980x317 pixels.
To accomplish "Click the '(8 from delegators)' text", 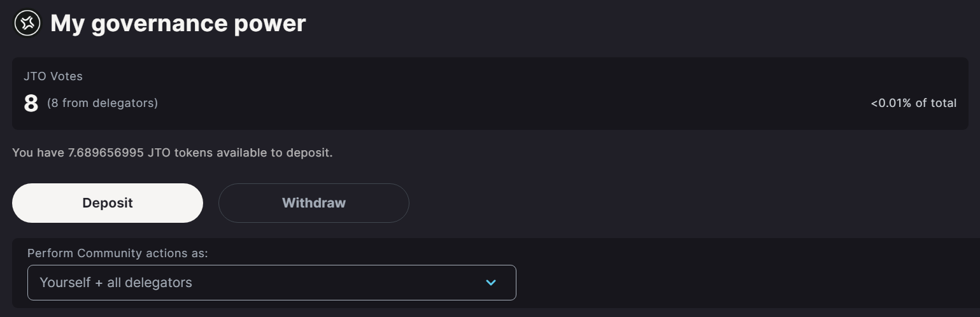I will [x=103, y=103].
